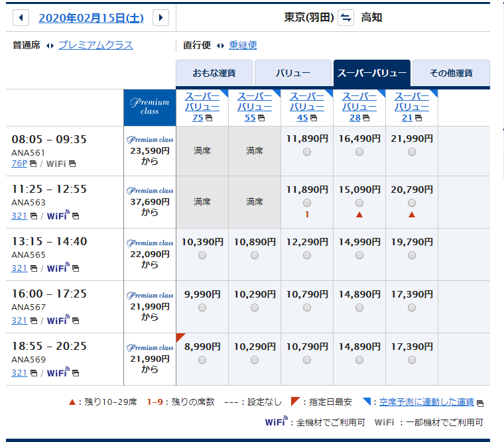The height and width of the screenshot is (442, 504).
Task: Open popup icon next to スーパーバリュー75
Action: [x=209, y=118]
